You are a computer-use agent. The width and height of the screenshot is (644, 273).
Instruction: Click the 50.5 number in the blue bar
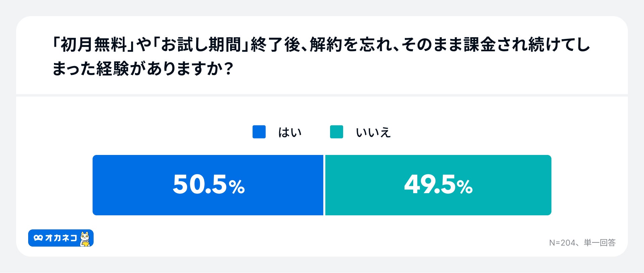(200, 184)
